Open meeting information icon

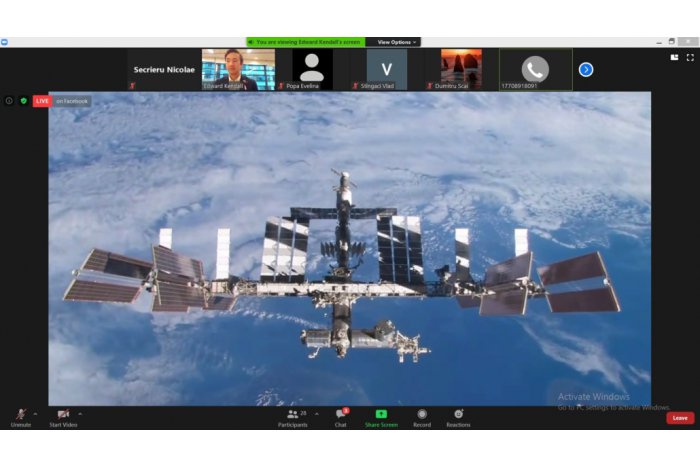point(9,101)
